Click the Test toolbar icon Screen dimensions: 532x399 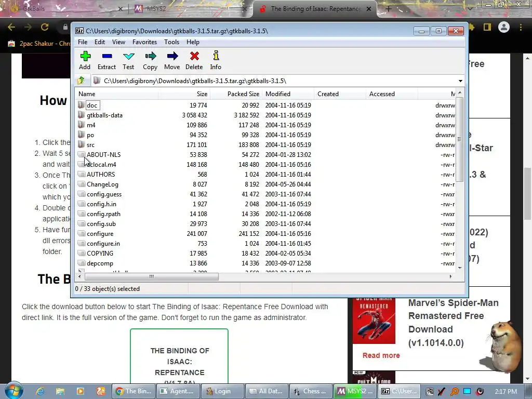(x=129, y=56)
